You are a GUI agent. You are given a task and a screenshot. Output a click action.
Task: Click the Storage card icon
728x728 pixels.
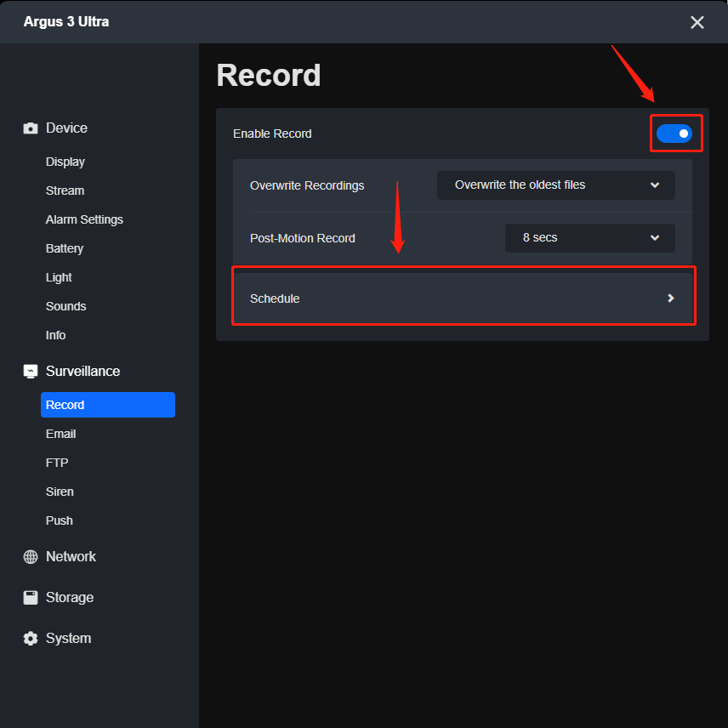[31, 597]
